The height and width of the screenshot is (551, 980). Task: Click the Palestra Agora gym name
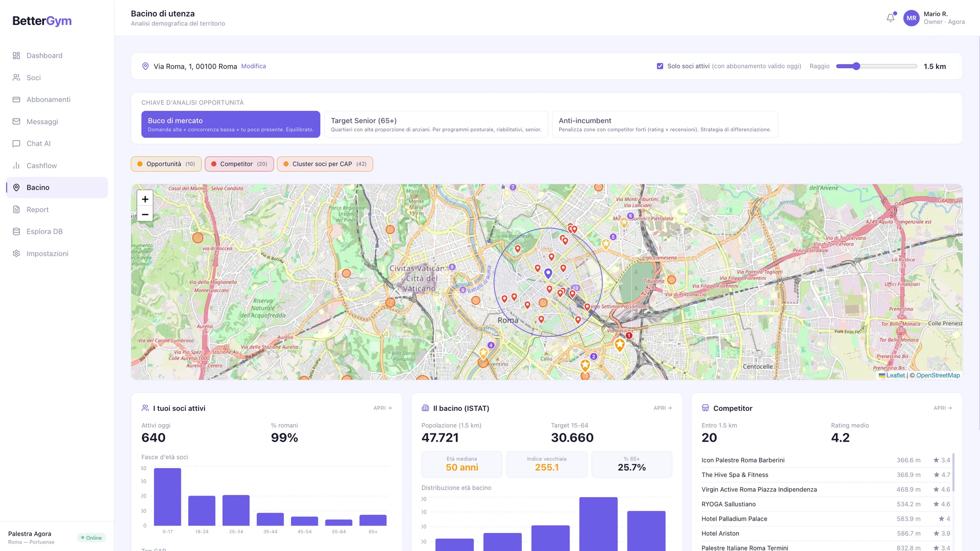(30, 534)
